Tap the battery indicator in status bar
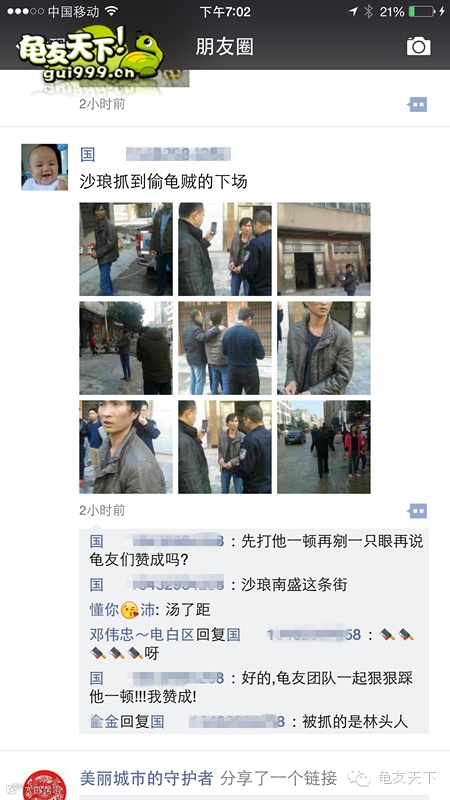 (x=421, y=11)
